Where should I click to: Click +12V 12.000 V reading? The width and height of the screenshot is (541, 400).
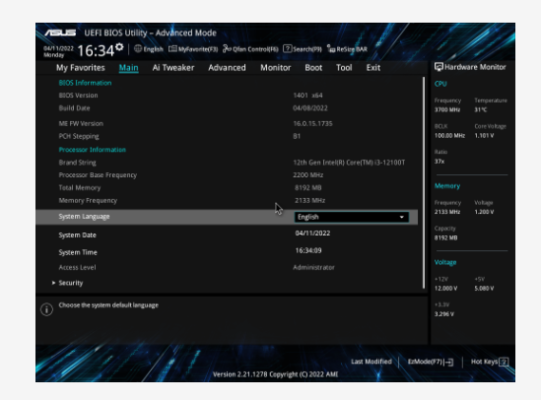pyautogui.click(x=446, y=289)
